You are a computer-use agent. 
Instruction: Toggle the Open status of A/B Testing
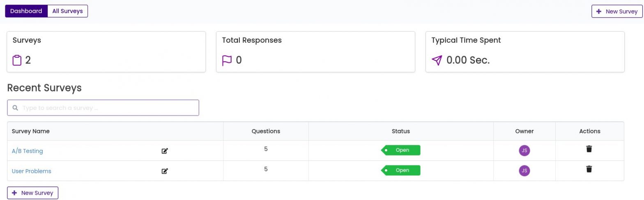(401, 150)
